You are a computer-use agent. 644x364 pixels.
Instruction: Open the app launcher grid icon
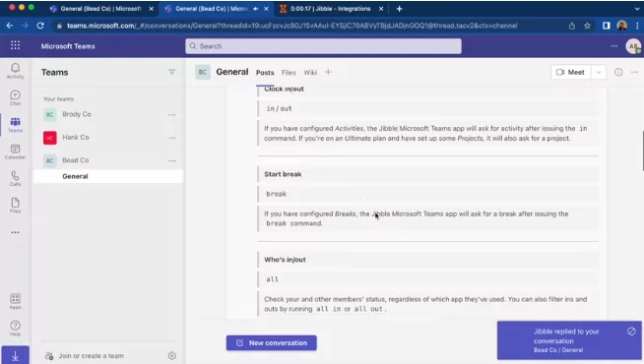pyautogui.click(x=15, y=45)
